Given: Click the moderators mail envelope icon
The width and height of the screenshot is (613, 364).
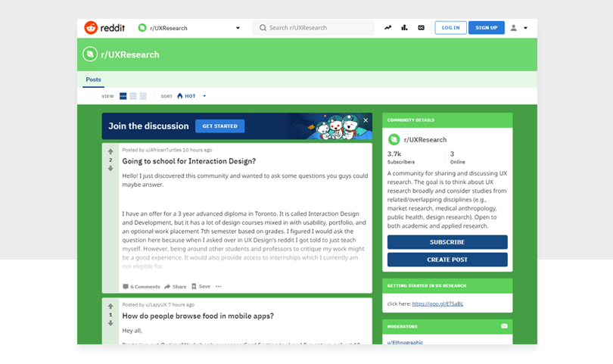Looking at the screenshot, I should [x=504, y=326].
